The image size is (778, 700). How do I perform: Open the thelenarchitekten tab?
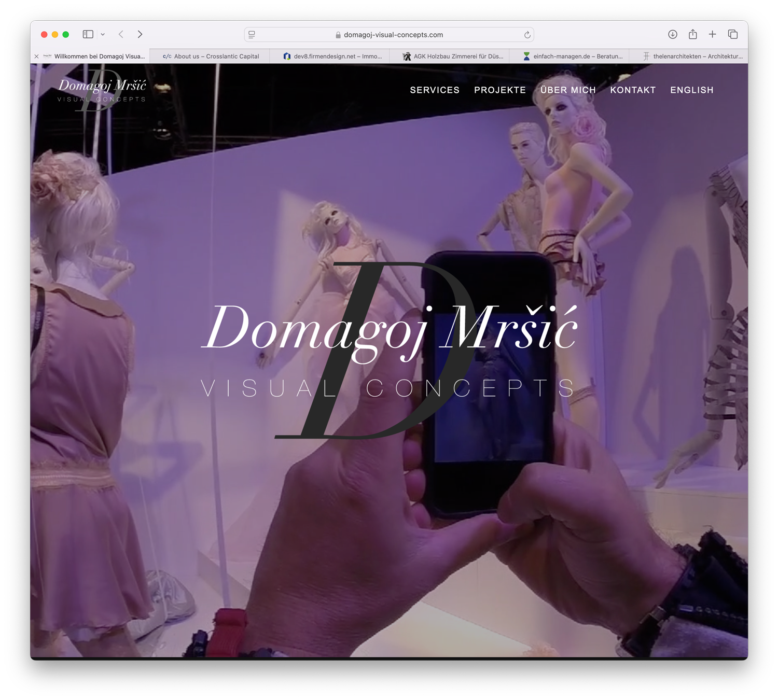692,57
